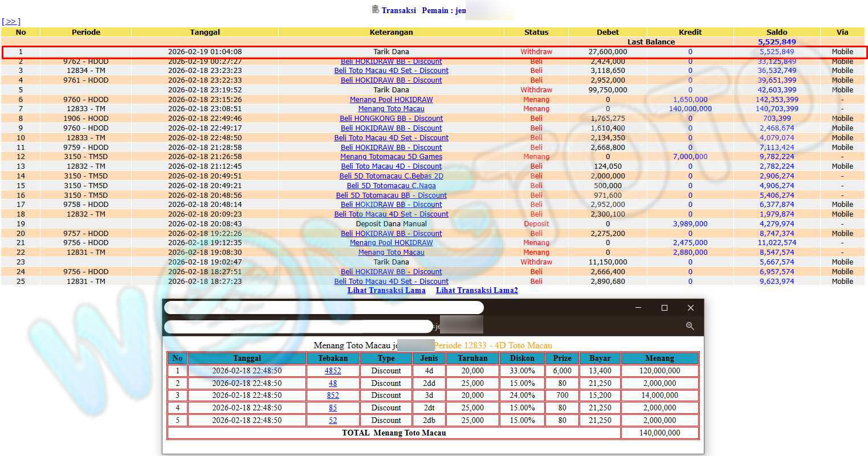Click tebakan number 4852 in popup
The height and width of the screenshot is (456, 868).
point(332,371)
